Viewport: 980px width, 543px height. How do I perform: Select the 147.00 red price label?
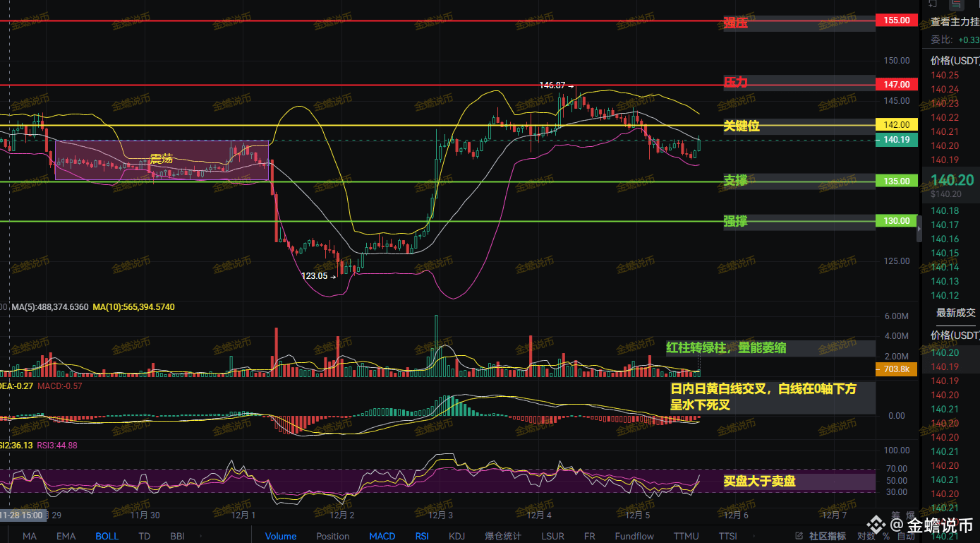pyautogui.click(x=897, y=85)
